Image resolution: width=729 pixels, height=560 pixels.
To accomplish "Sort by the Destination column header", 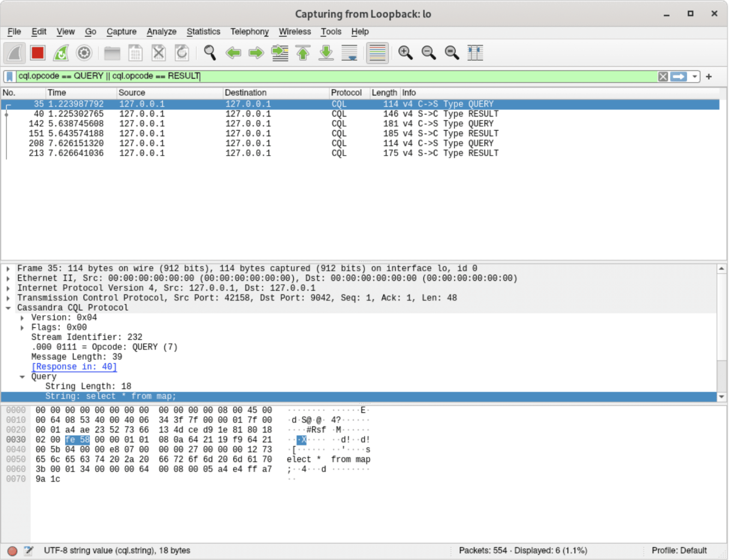I will (x=276, y=93).
